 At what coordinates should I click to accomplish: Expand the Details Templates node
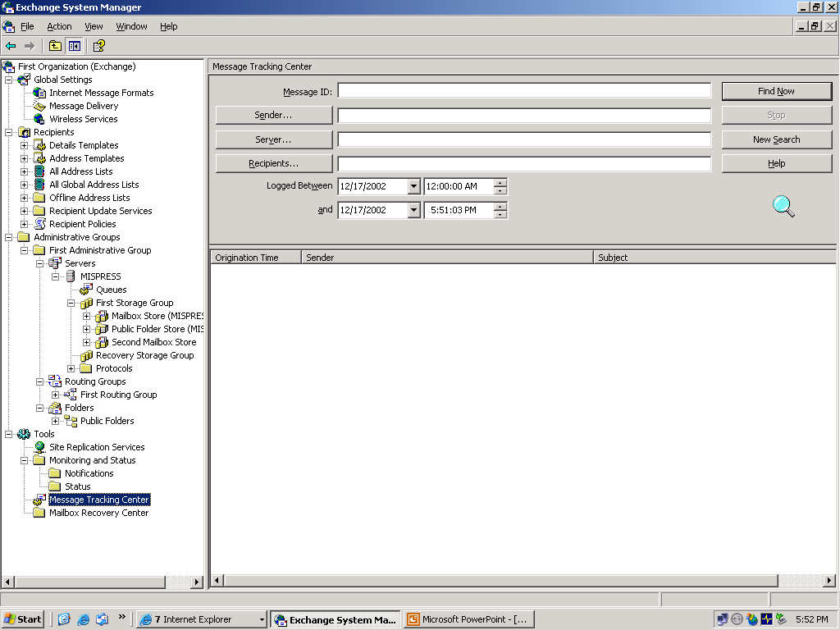(x=24, y=145)
